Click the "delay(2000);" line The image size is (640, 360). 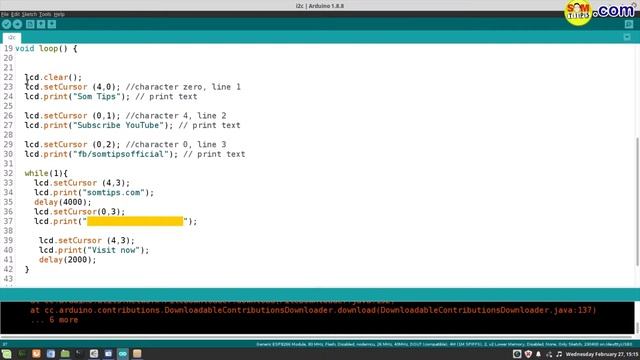(68, 260)
